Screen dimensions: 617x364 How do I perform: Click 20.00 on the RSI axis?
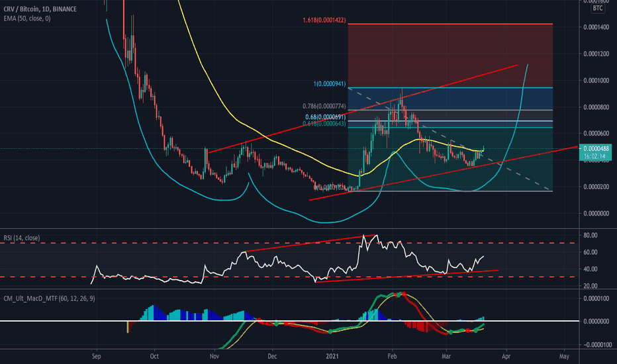[x=591, y=286]
